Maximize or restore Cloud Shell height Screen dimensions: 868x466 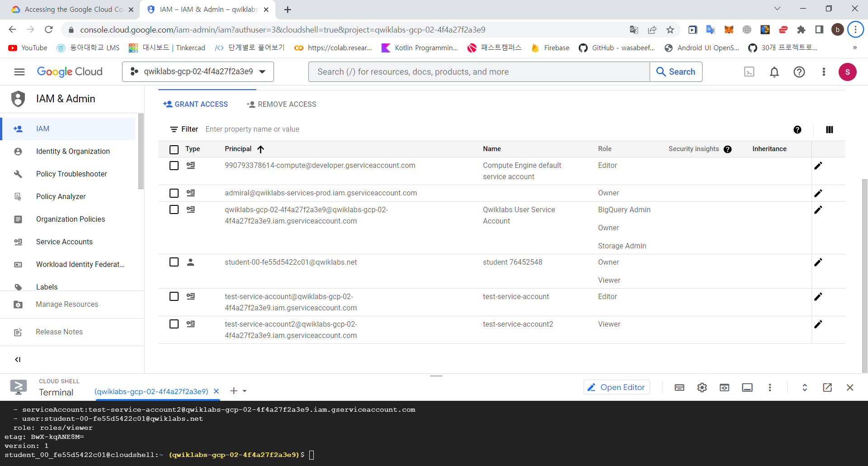(805, 387)
